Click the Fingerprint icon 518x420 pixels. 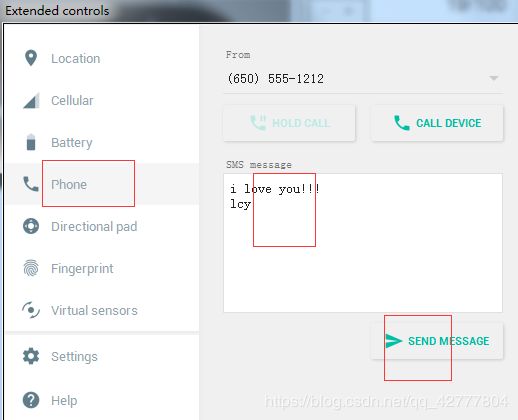coord(31,268)
